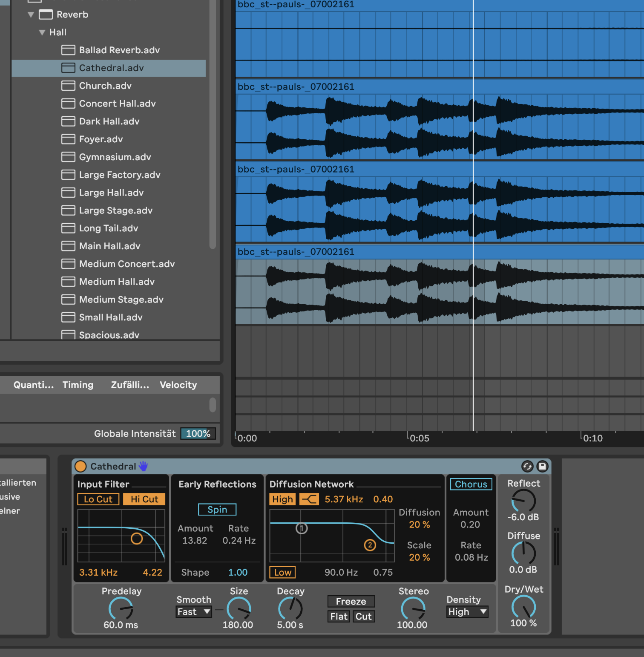Click the Predelay knob at 60.0 ms
The image size is (644, 657).
pyautogui.click(x=121, y=608)
